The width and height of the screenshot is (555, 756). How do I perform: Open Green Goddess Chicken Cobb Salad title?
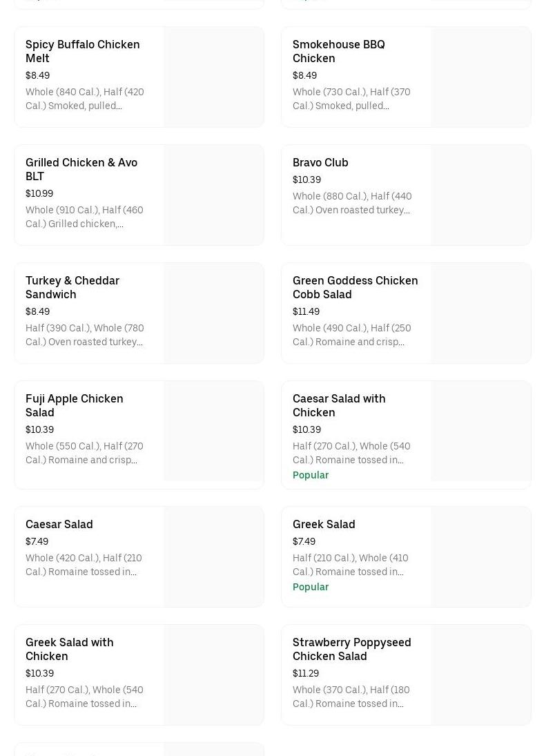click(x=355, y=287)
